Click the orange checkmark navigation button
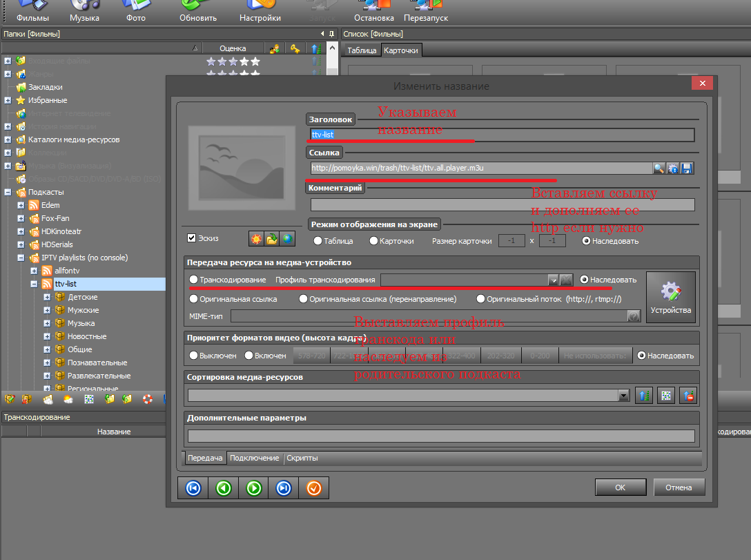751x560 pixels. tap(313, 488)
